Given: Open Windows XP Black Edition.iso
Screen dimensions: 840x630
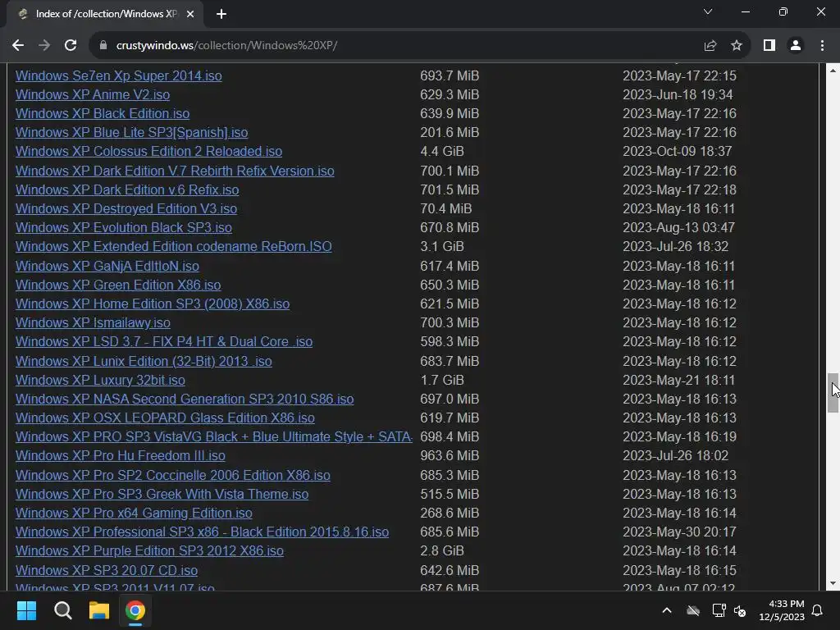Looking at the screenshot, I should (x=103, y=113).
